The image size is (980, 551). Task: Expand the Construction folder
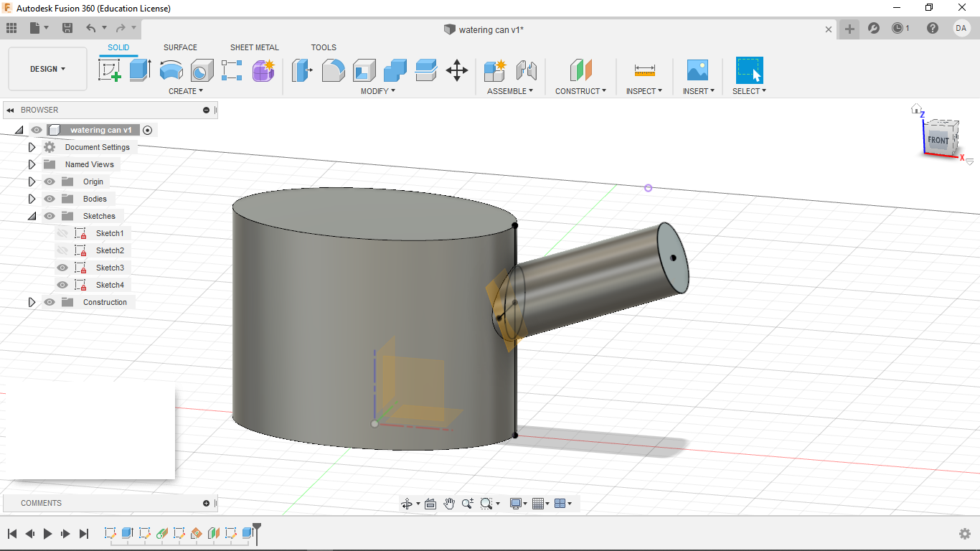point(32,302)
